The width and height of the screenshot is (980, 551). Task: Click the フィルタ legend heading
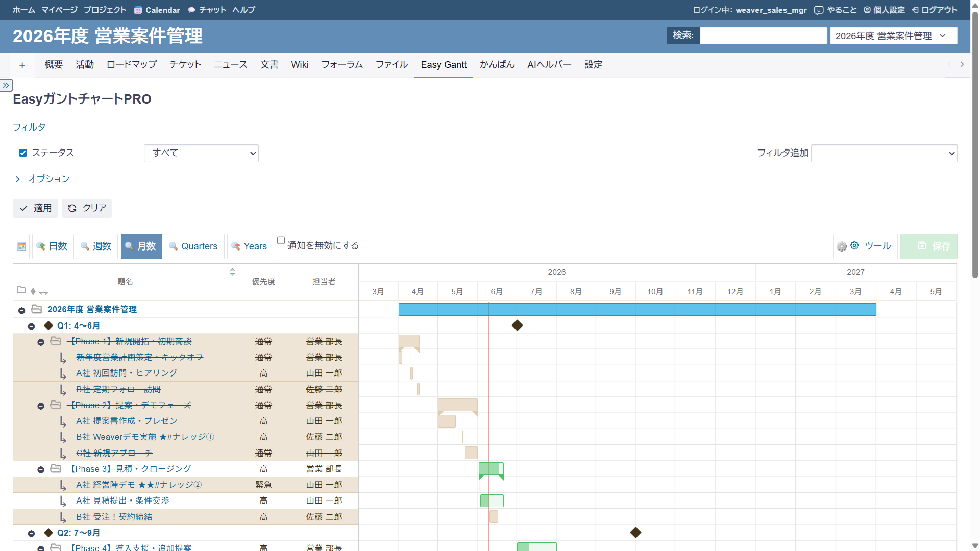(x=29, y=127)
